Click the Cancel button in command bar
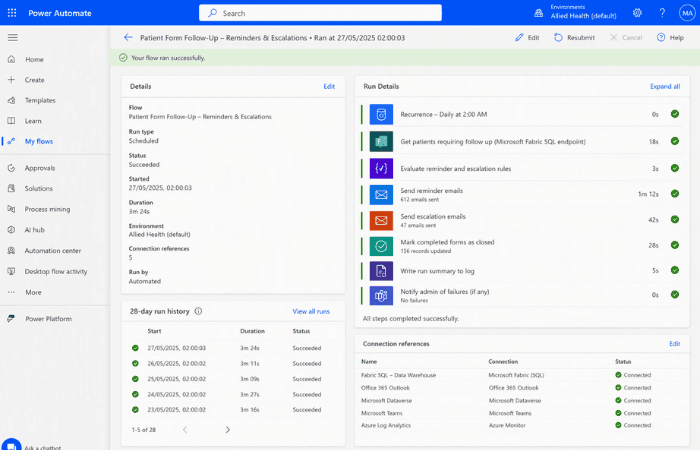 click(x=626, y=38)
